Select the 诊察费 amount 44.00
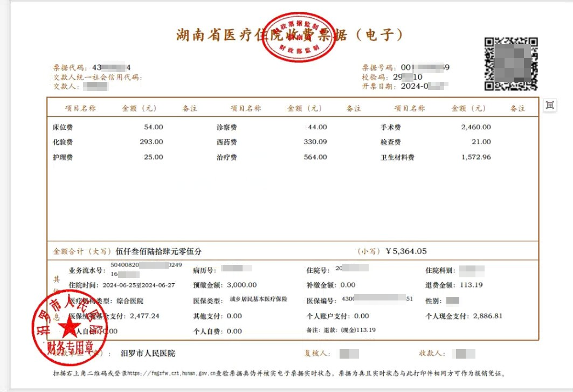Viewport: 573px width, 392px height. 317,127
